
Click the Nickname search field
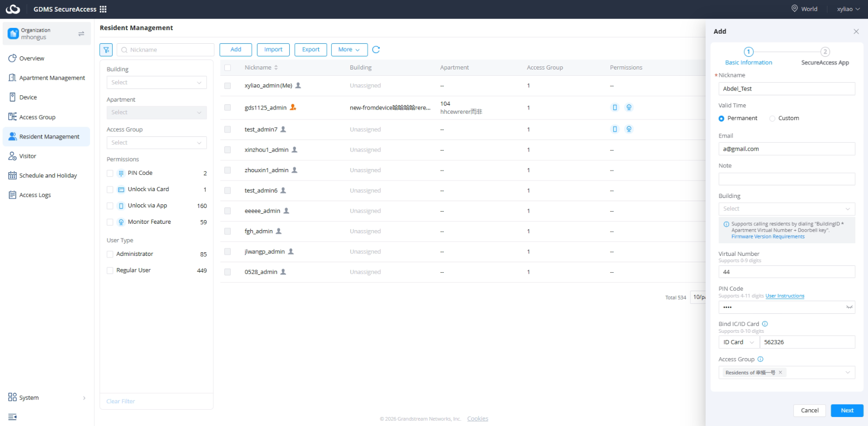pyautogui.click(x=165, y=49)
